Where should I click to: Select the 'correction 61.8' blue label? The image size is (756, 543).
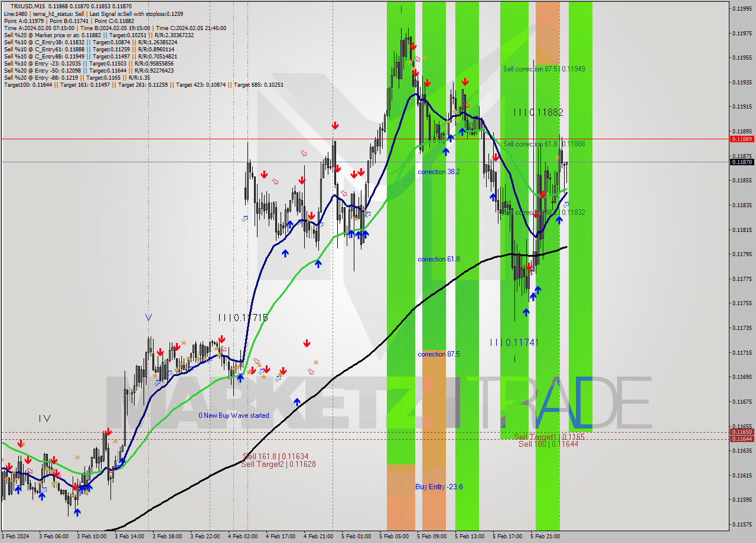(x=439, y=259)
